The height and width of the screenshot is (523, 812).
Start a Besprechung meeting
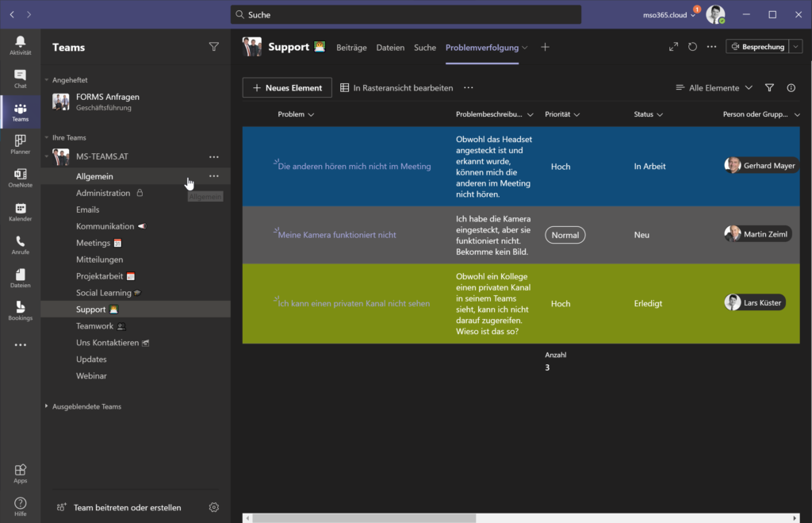(757, 47)
